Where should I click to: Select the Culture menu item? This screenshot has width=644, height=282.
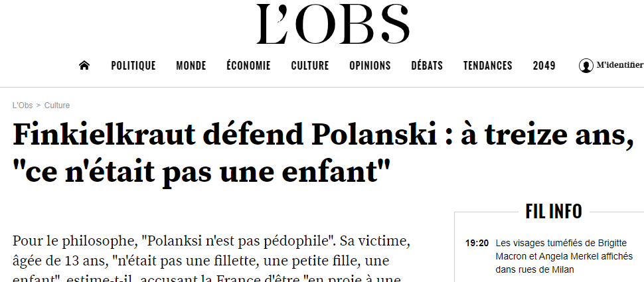point(310,66)
